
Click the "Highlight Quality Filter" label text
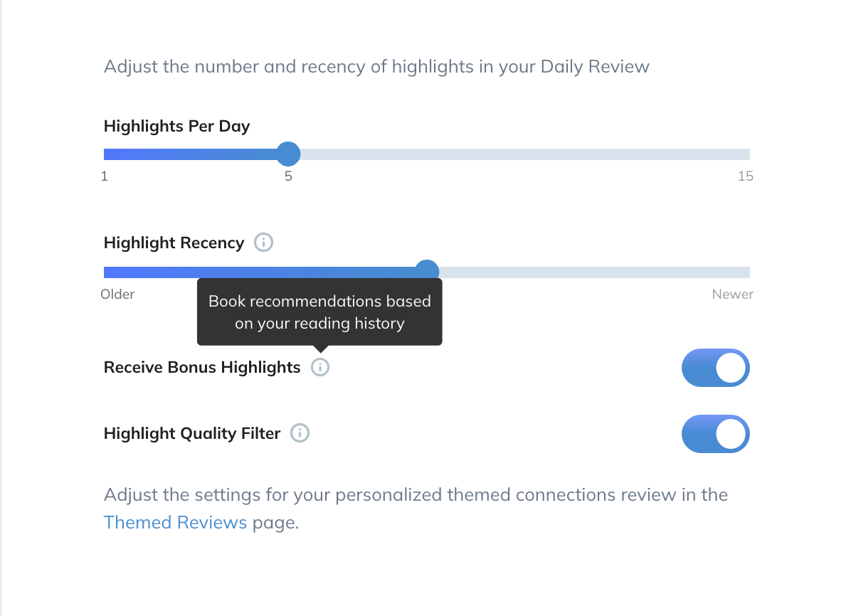pos(192,433)
